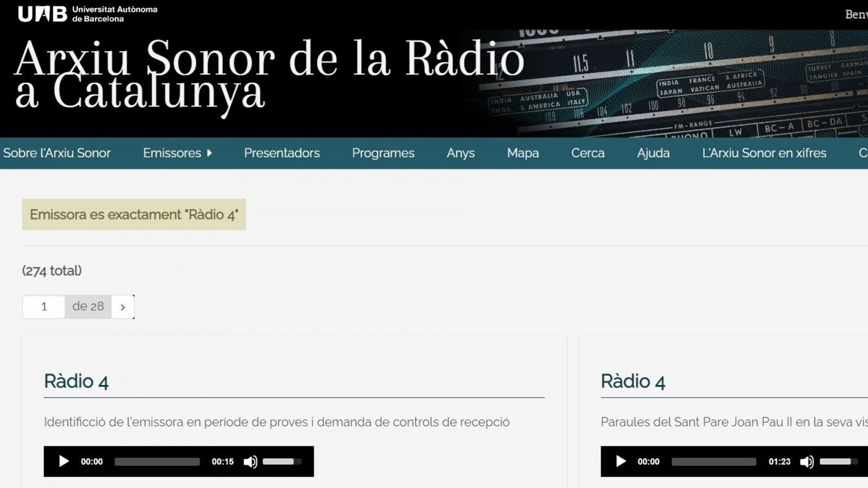Image resolution: width=868 pixels, height=488 pixels.
Task: Click the 'Paraules del Sant Pare' description text
Action: click(734, 422)
